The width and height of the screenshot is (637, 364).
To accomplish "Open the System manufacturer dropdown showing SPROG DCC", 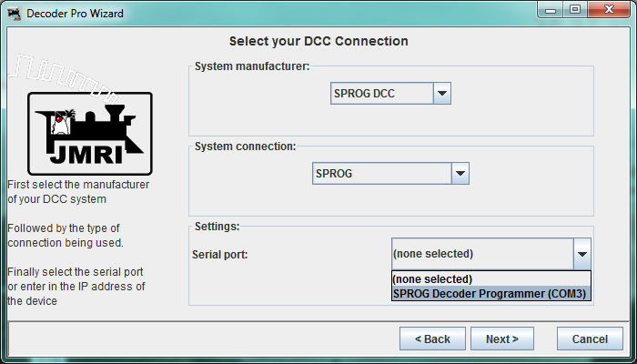I will pyautogui.click(x=390, y=94).
